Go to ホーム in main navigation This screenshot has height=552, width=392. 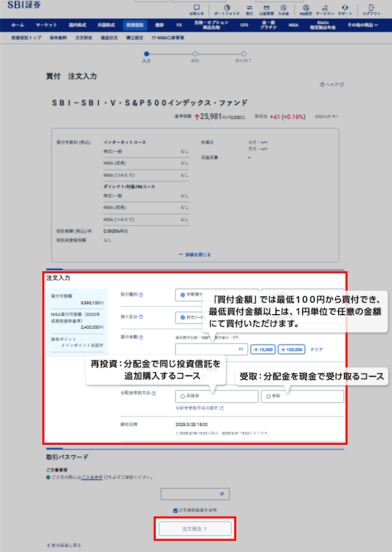[18, 25]
